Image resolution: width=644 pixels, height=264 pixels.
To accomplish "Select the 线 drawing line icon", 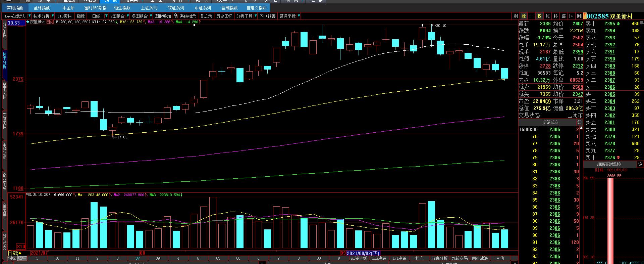I will pos(548,16).
